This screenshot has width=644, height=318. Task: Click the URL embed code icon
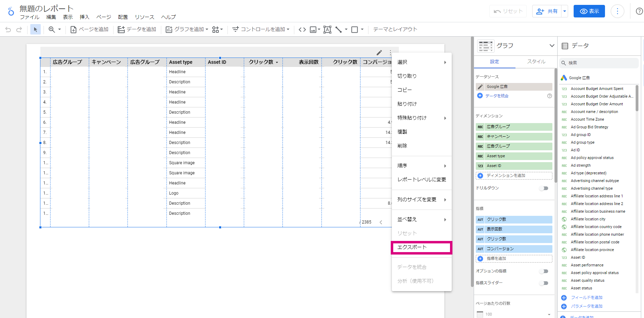pyautogui.click(x=302, y=30)
